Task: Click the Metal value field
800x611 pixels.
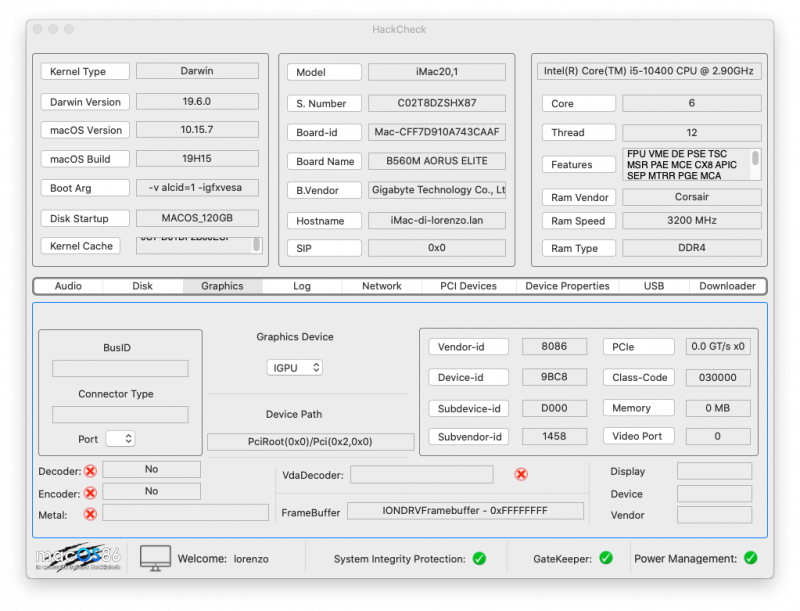Action: coord(185,513)
